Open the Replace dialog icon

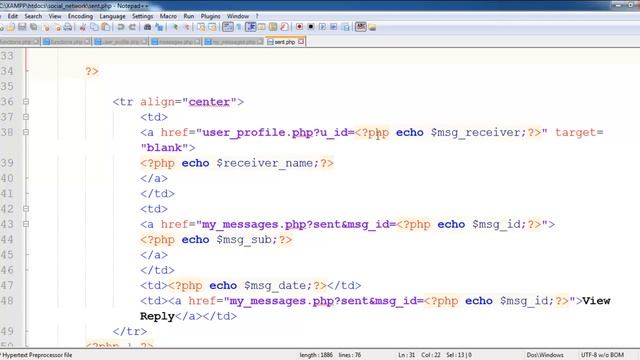[159, 27]
